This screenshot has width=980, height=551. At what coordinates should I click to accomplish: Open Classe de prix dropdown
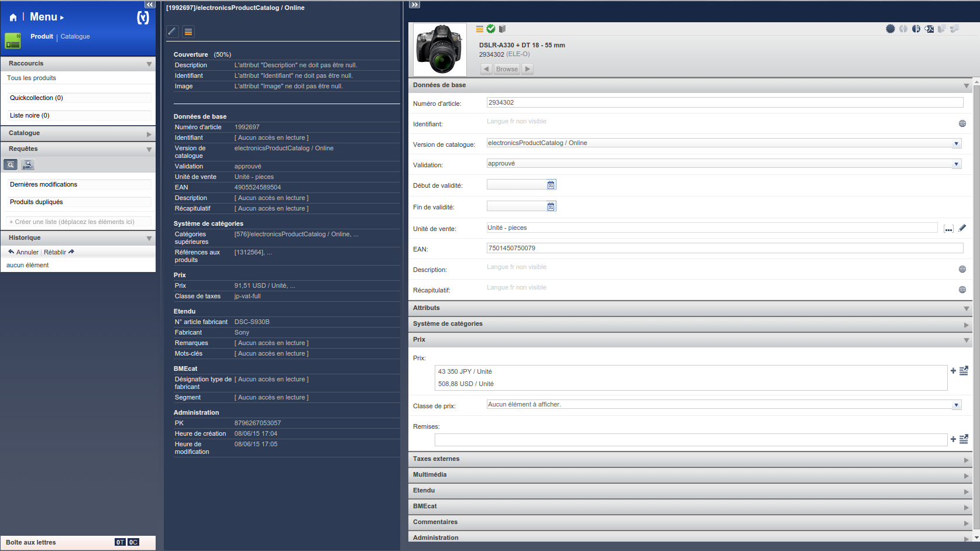[x=957, y=405]
